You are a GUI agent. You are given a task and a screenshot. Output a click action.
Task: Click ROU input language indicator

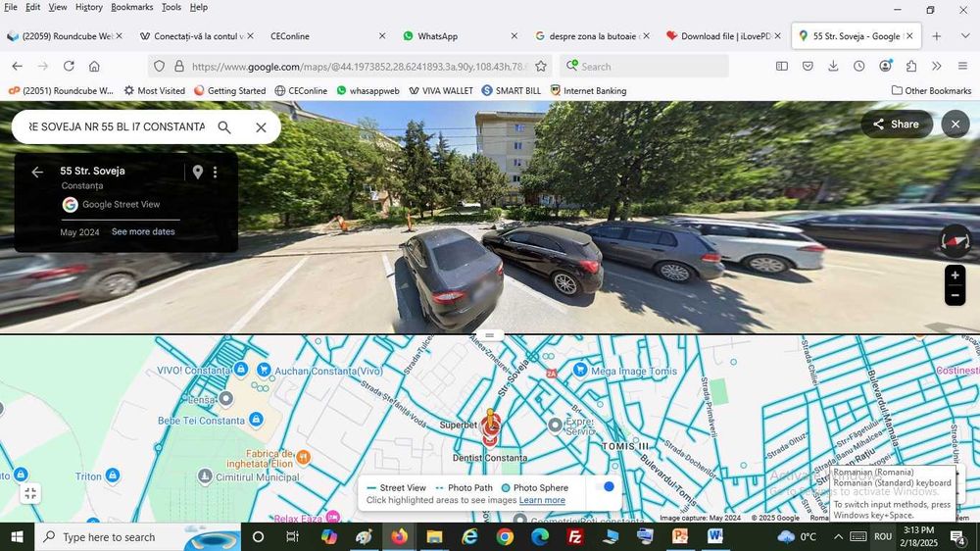[x=883, y=536]
